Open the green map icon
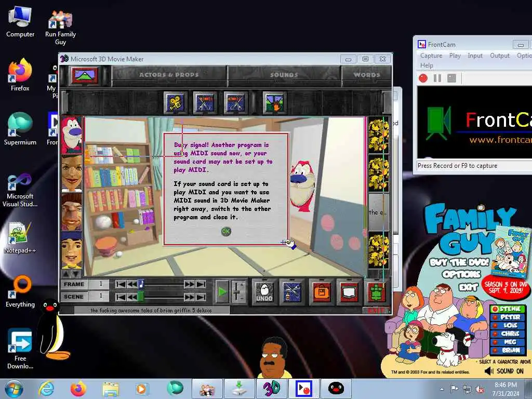The width and height of the screenshot is (532, 399). click(x=376, y=292)
